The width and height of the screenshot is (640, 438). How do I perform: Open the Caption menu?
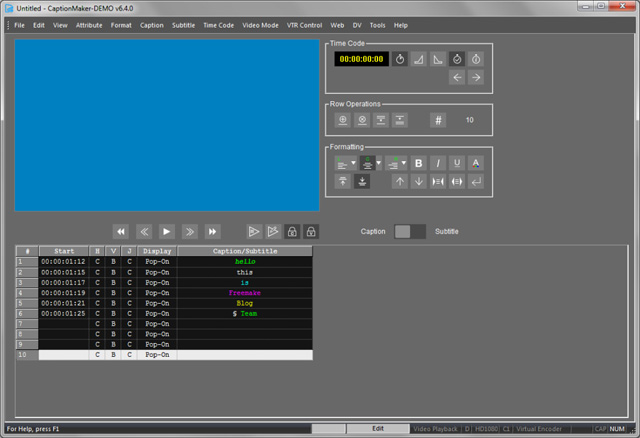(x=151, y=25)
